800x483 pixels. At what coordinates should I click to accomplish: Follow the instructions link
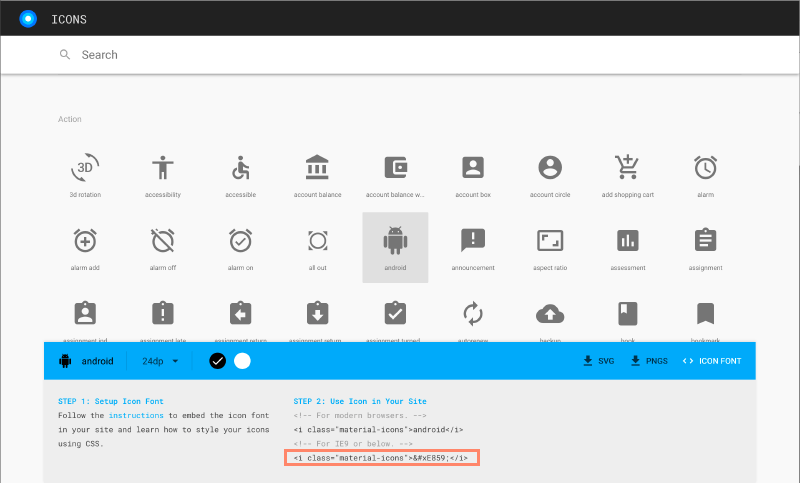coord(136,415)
